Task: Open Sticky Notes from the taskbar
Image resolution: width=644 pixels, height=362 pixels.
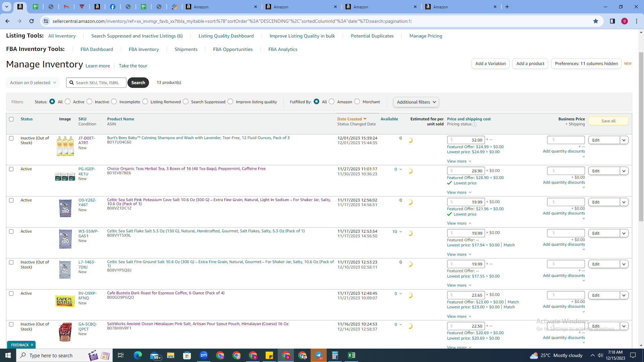Action: pyautogui.click(x=269, y=355)
